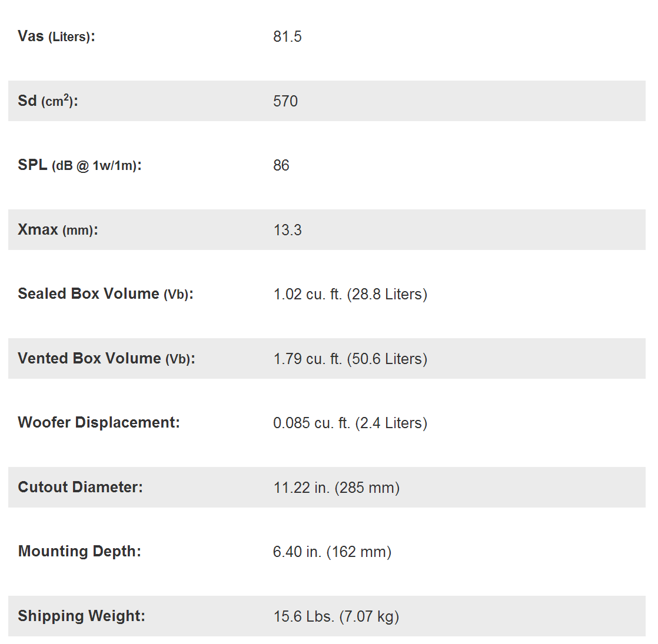Click the Sd (cm²) label
Image resolution: width=658 pixels, height=644 pixels.
48,101
